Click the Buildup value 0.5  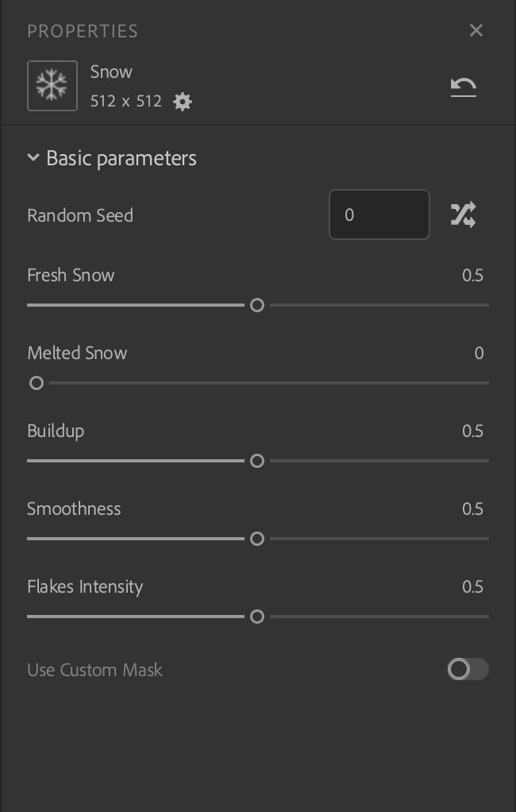point(472,431)
